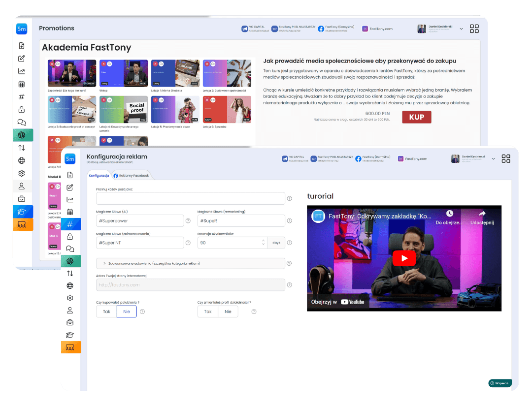Open the new document icon in Promotions sidebar
532x403 pixels.
pyautogui.click(x=22, y=46)
